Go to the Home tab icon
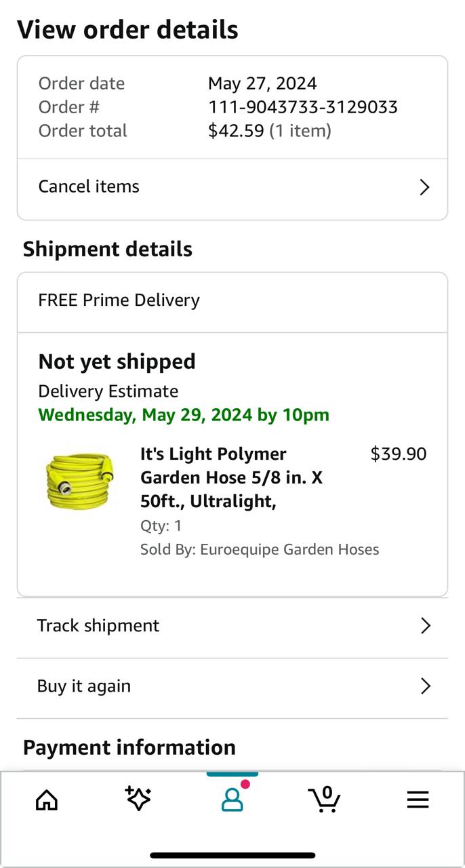The image size is (465, 868). (x=47, y=800)
